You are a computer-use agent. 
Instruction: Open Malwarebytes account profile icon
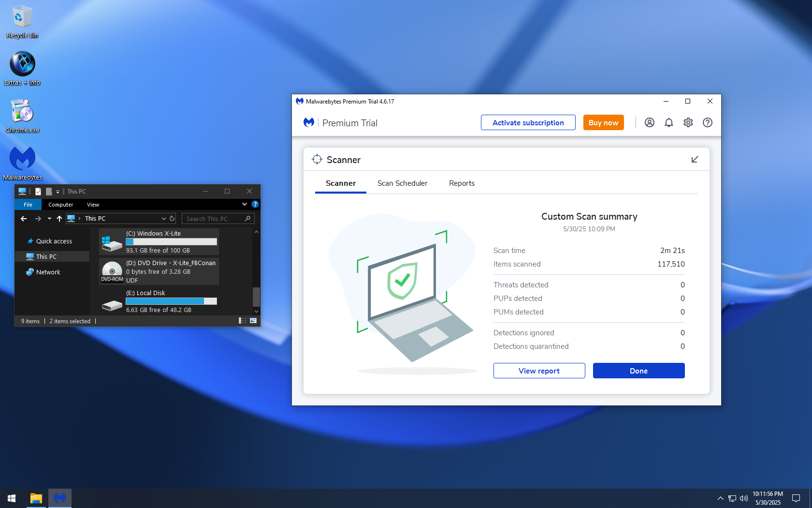(650, 122)
